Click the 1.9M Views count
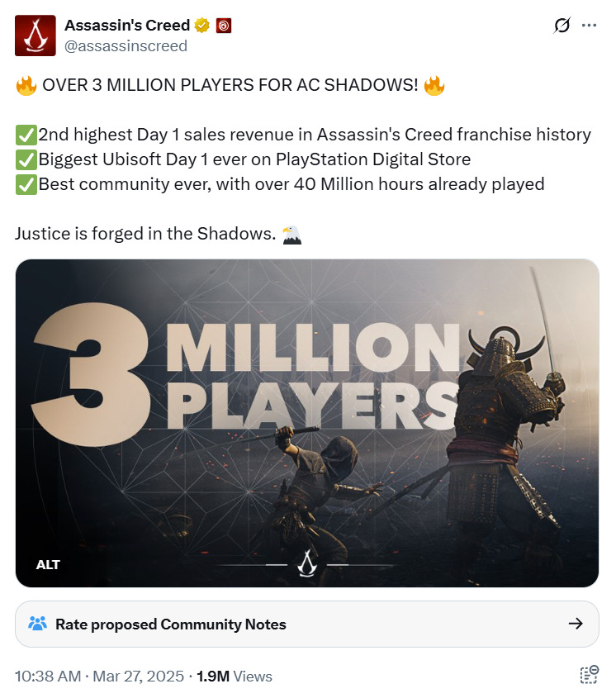 [235, 677]
